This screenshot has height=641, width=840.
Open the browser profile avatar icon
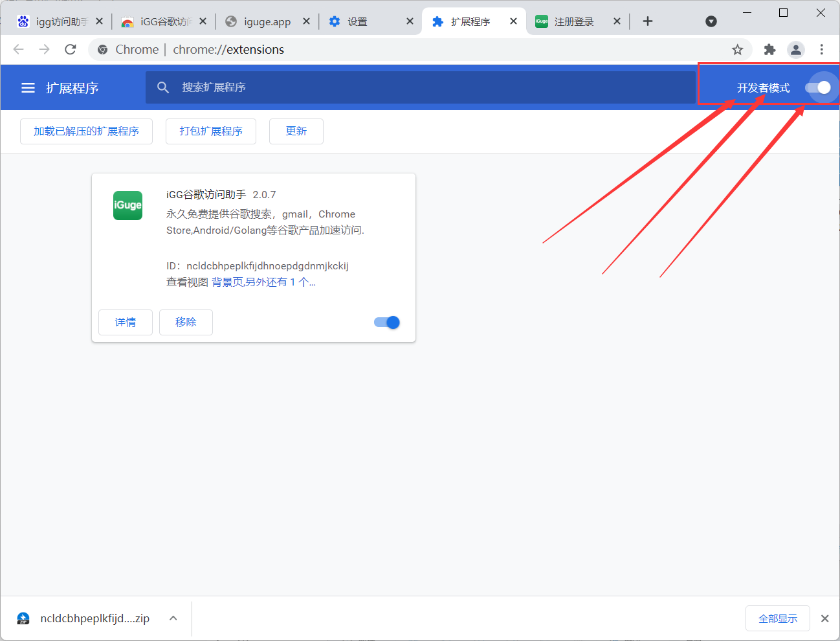pos(795,49)
